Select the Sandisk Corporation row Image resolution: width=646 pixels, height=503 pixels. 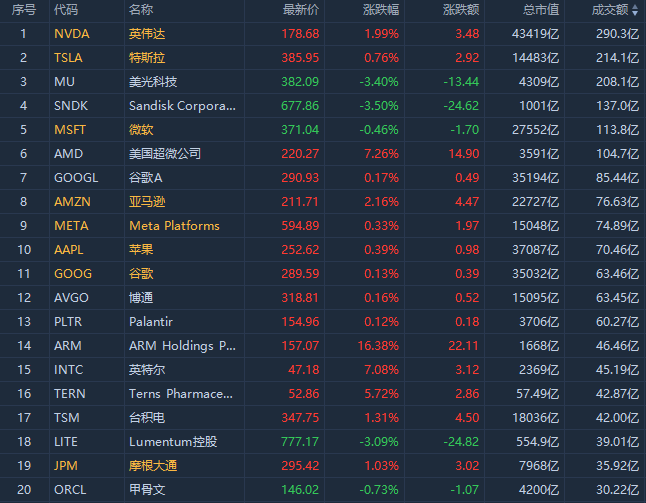point(182,106)
